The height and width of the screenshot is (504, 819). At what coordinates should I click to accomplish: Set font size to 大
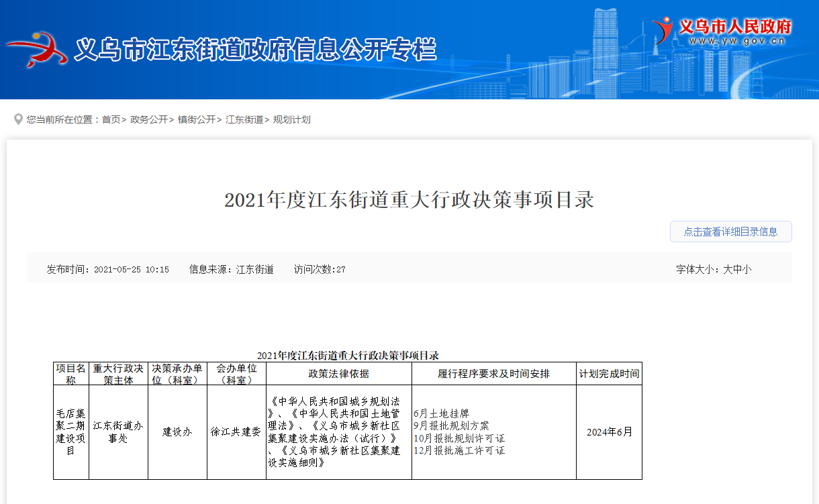pos(727,269)
